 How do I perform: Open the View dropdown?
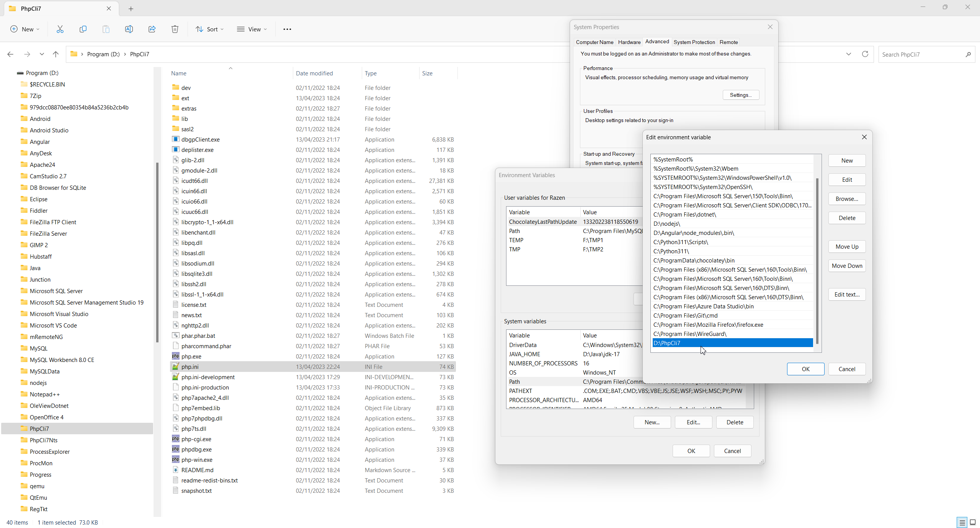coord(252,29)
